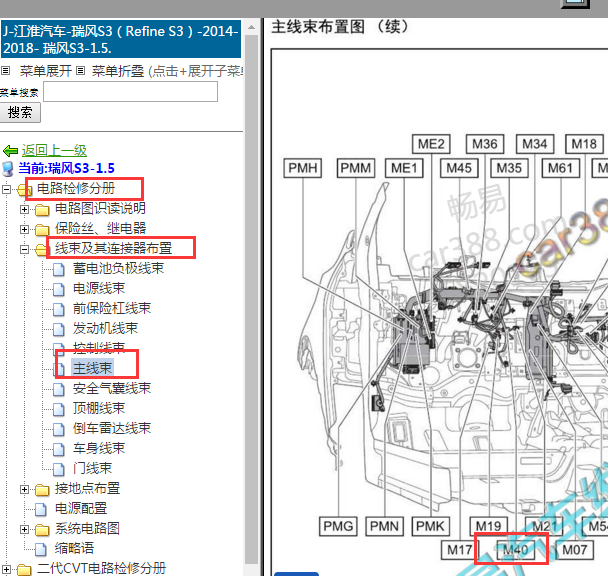Open the 控制线束 page
This screenshot has height=576, width=608.
tap(99, 348)
